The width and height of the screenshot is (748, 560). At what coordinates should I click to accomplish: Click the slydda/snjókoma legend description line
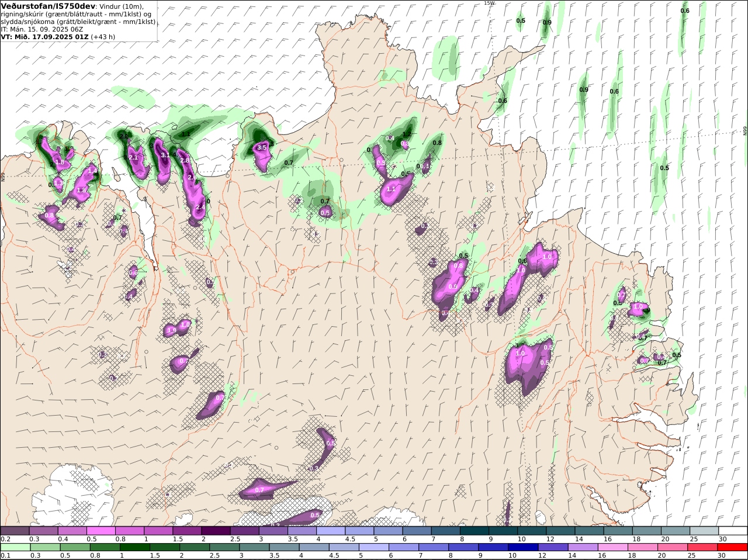78,22
